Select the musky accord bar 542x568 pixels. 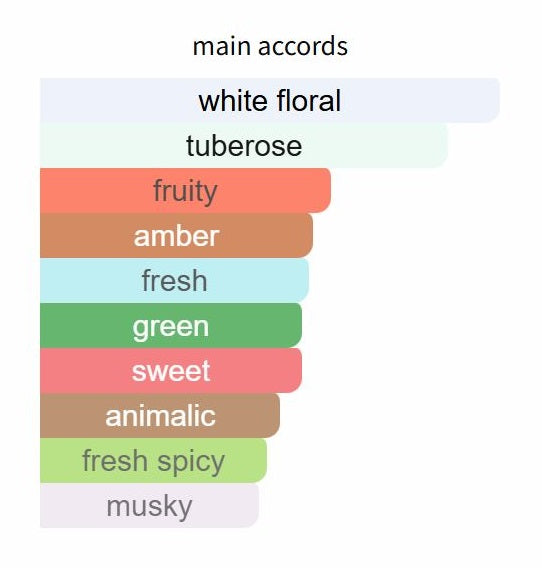pos(149,505)
